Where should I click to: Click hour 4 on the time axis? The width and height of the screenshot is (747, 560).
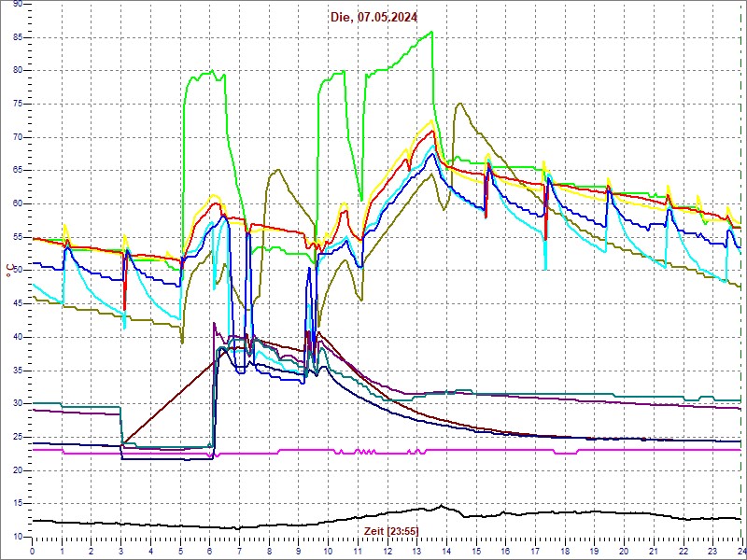click(x=150, y=551)
